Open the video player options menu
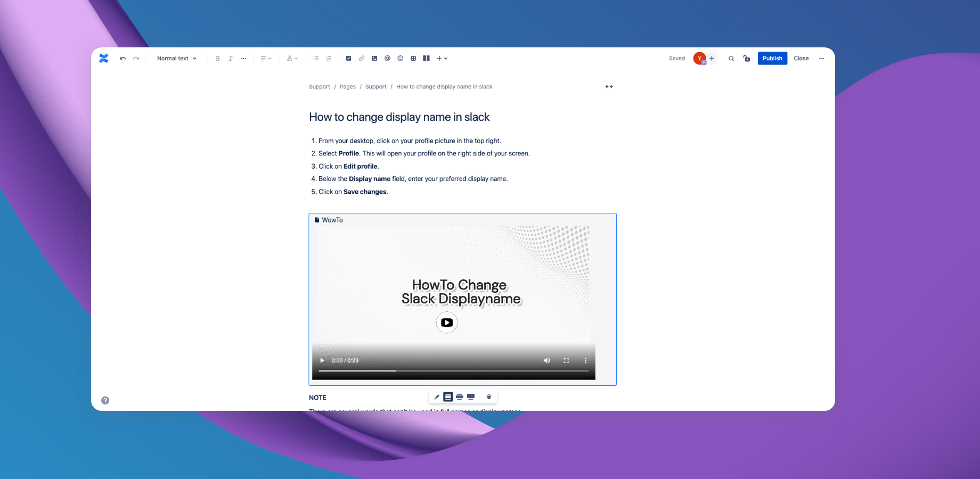Screen dimensions: 980x479 585,360
